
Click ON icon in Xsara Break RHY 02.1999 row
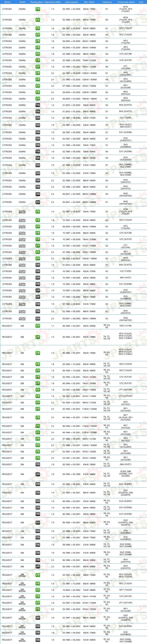click(38, 312)
